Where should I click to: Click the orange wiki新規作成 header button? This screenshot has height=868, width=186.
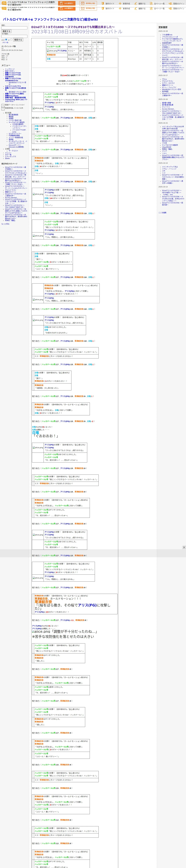pyautogui.click(x=66, y=3)
